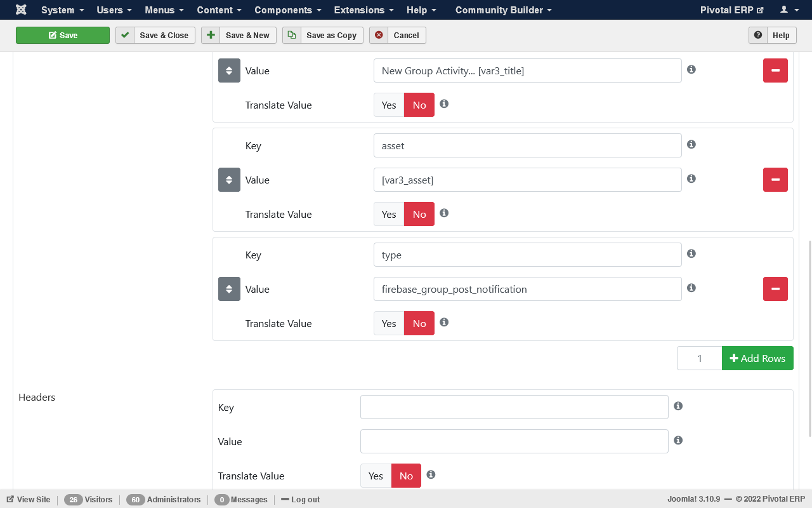Screen dimensions: 812x508
Task: Click move handle for New Group Activity row
Action: coord(229,70)
